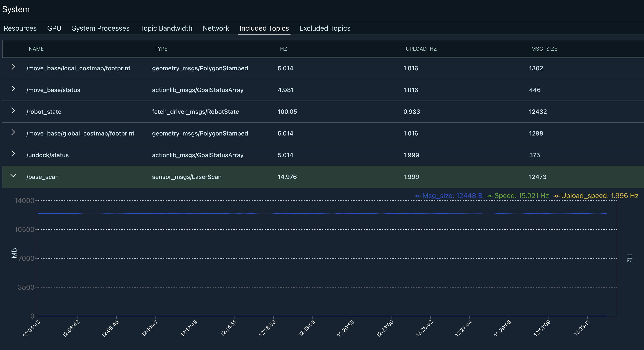Screen dimensions: 644x350
Task: Expand the /move_base/status row chevron
Action: coord(13,89)
